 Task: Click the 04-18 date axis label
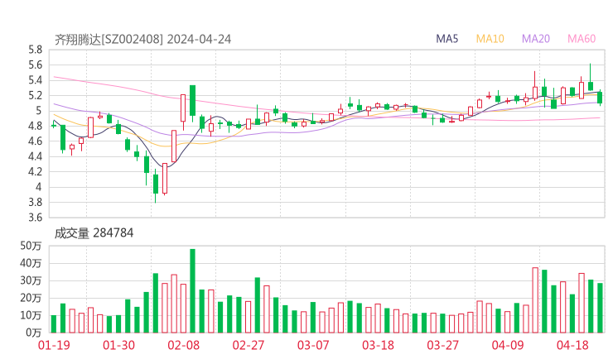[x=572, y=345]
